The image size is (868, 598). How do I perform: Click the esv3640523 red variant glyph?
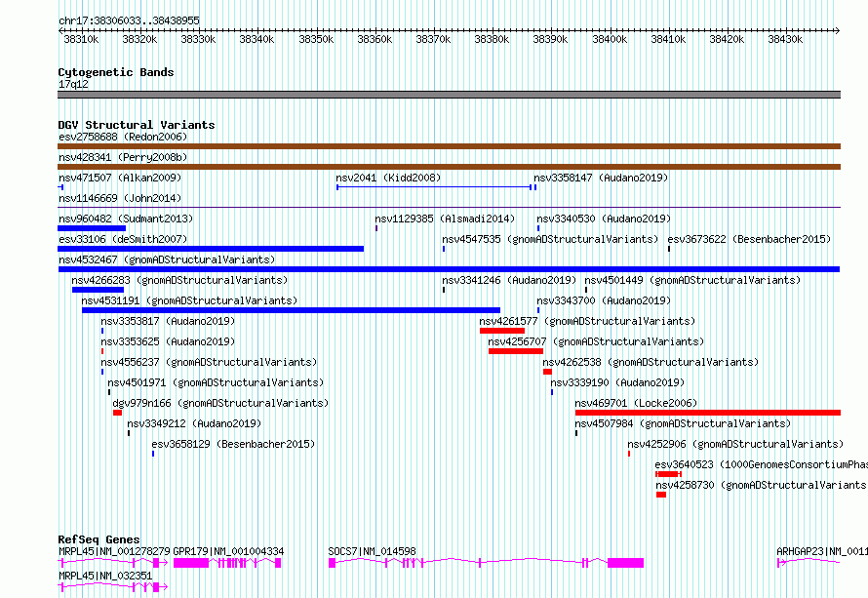point(668,474)
